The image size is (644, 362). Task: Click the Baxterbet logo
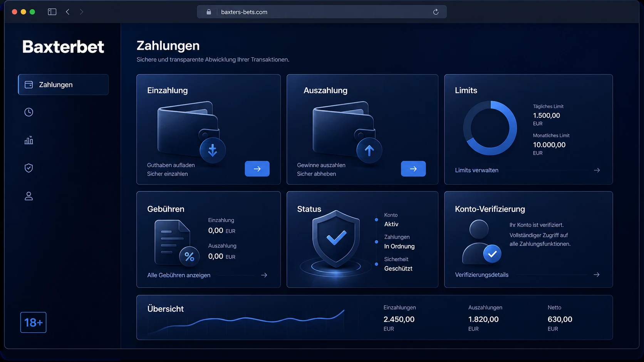63,47
